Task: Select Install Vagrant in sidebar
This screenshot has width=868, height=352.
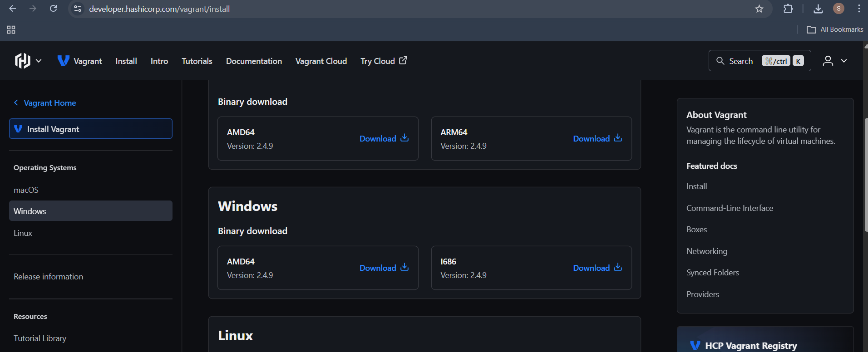Action: click(91, 129)
